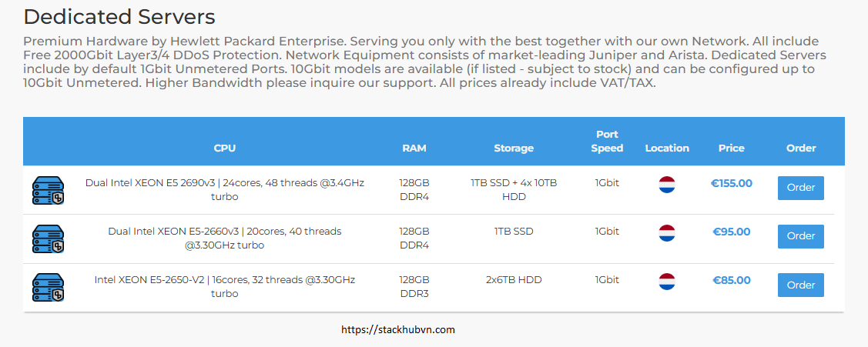Click server icon for E5 2690v3 row
Viewport: 868px width, 347px height.
click(x=49, y=190)
